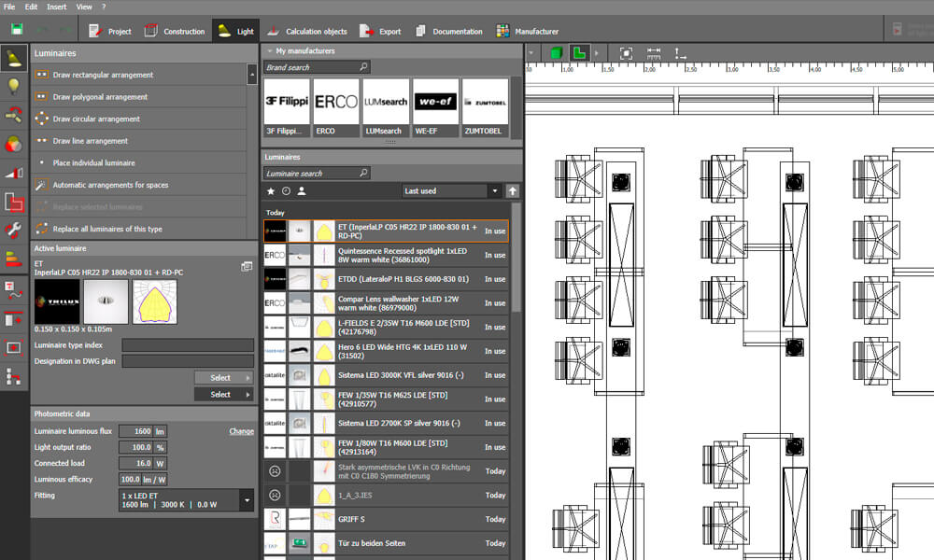This screenshot has width=934, height=560.
Task: Select the Luminaires tool in left sidebar
Action: point(14,59)
